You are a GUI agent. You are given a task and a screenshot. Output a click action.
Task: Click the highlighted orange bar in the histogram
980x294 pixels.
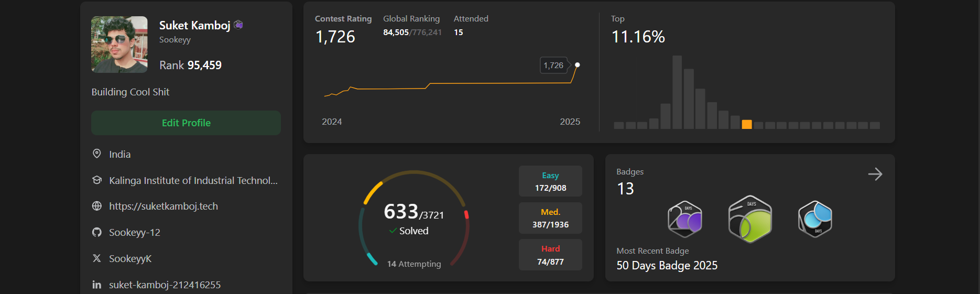tap(747, 124)
